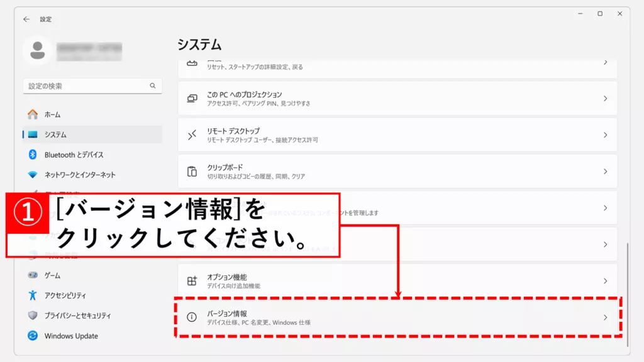Click the network Wi-Fi icon
The height and width of the screenshot is (362, 644).
click(33, 175)
